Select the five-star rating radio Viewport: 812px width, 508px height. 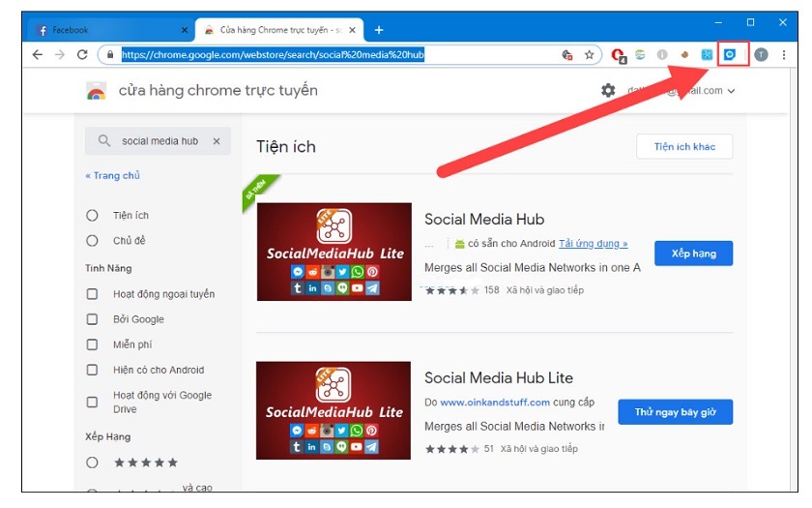pos(92,463)
